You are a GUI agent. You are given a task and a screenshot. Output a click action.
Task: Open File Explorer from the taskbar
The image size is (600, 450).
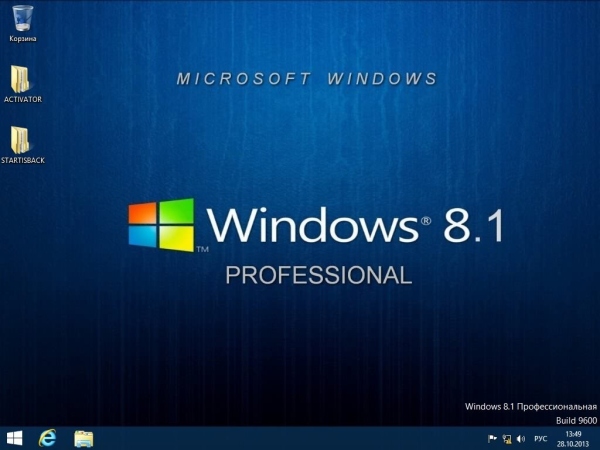pyautogui.click(x=84, y=439)
